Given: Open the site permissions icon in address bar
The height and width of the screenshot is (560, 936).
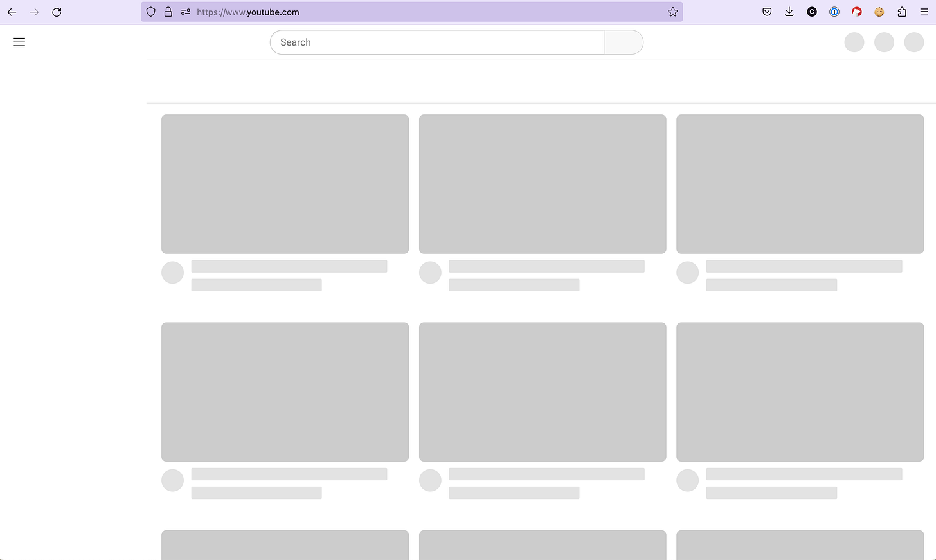Looking at the screenshot, I should (x=185, y=12).
